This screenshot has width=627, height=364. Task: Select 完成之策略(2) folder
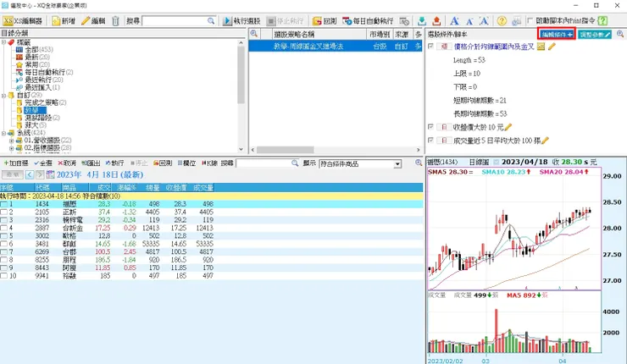coord(45,102)
